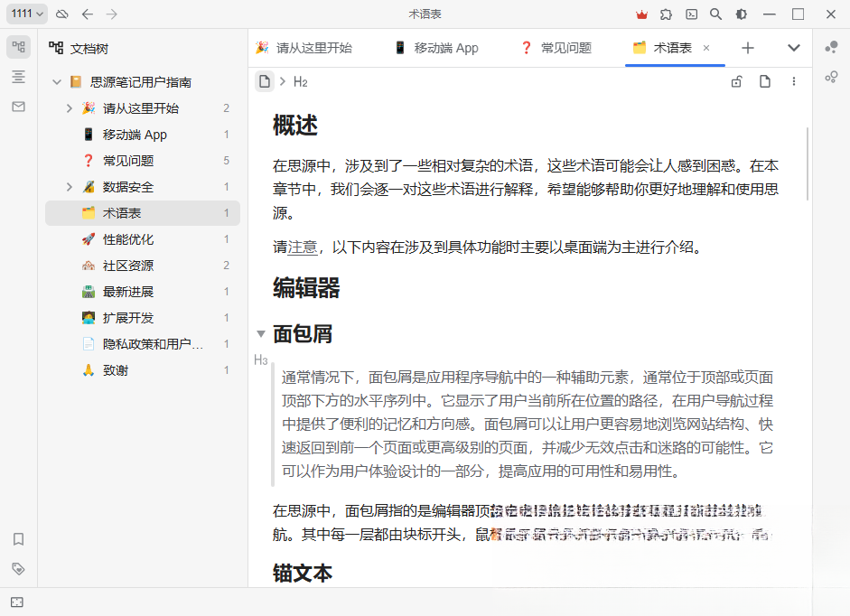Image resolution: width=850 pixels, height=616 pixels.
Task: Toggle the document lock icon
Action: tap(736, 82)
